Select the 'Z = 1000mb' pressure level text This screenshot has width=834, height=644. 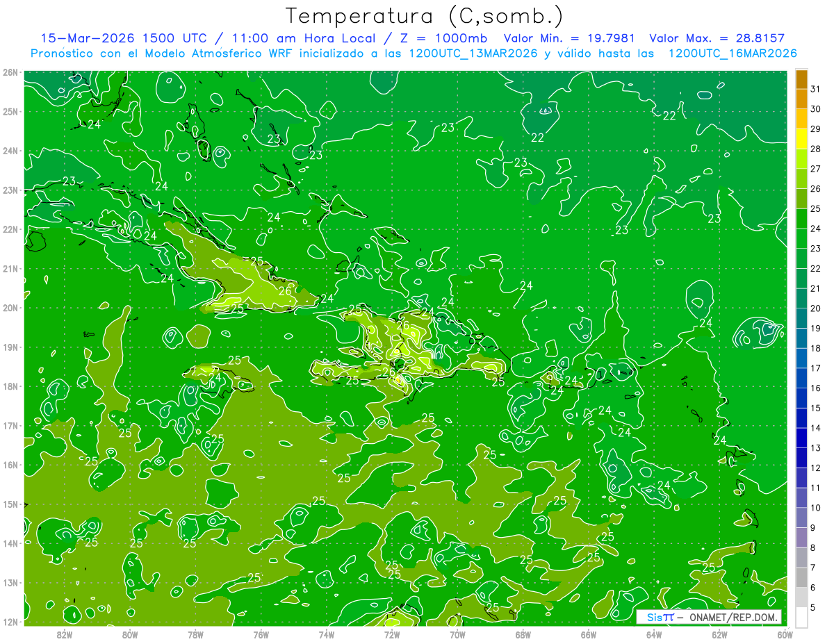click(443, 38)
